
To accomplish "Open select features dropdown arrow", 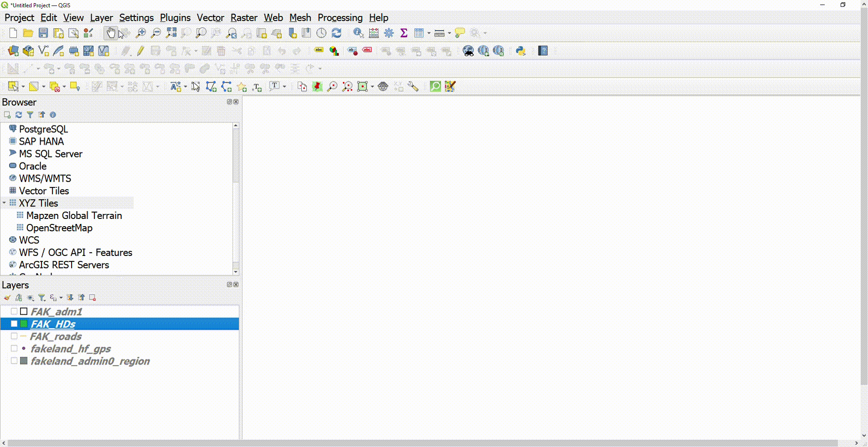I will (23, 86).
